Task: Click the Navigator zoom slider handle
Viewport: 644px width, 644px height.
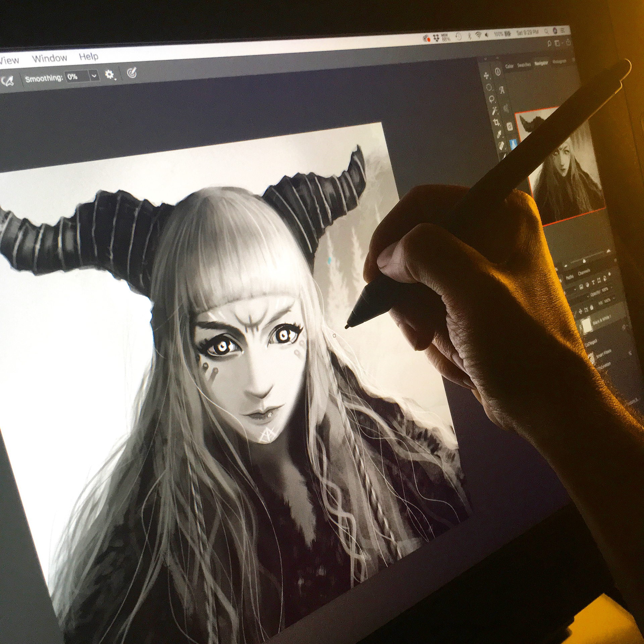Action: [584, 261]
